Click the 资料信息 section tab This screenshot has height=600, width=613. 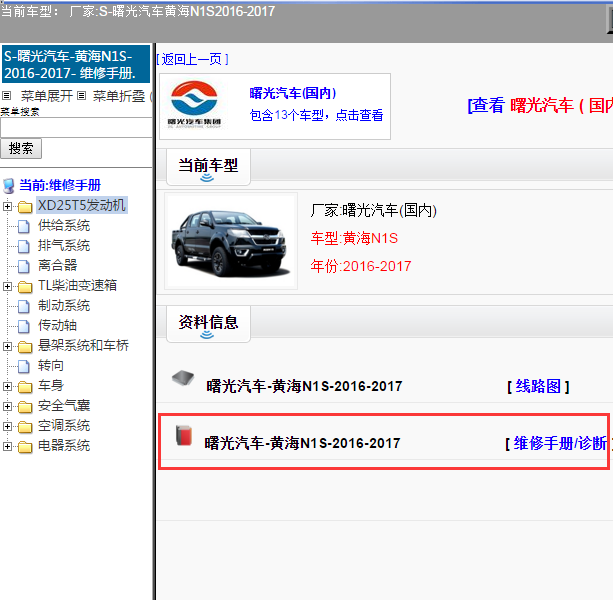click(208, 324)
